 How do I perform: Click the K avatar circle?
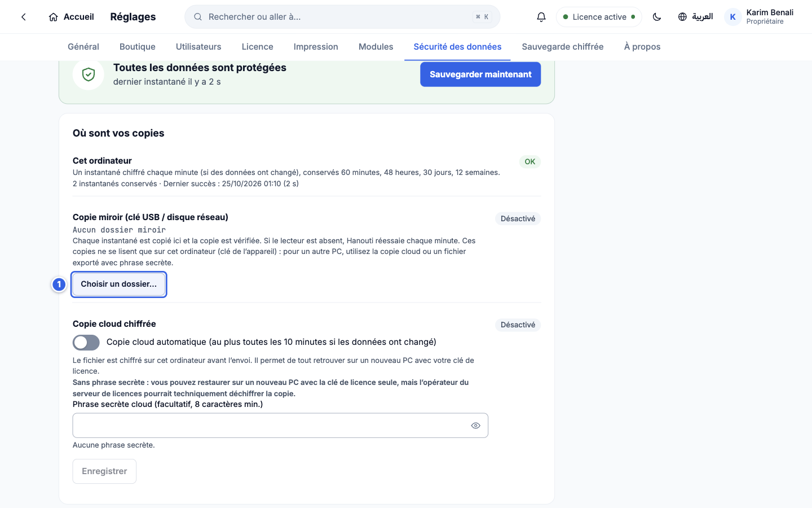(x=732, y=17)
